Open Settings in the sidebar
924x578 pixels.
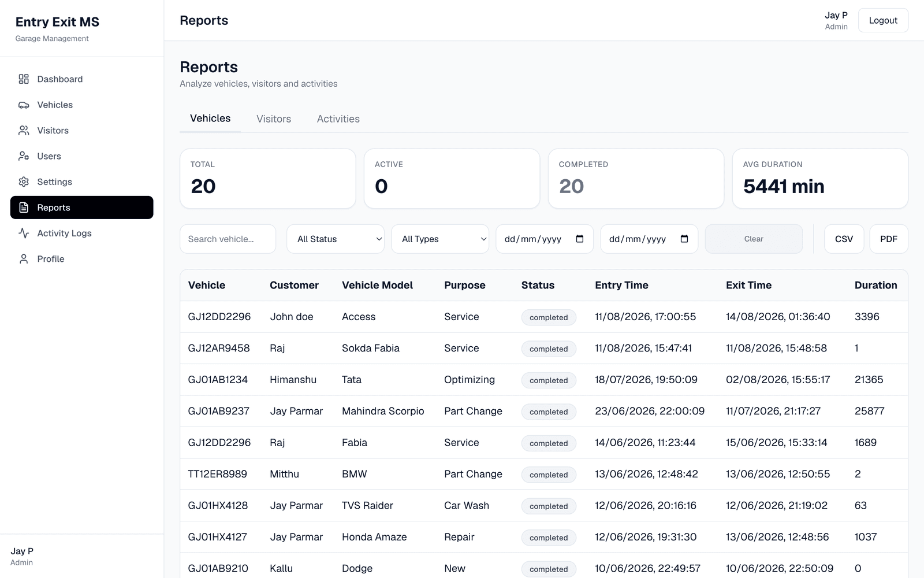[x=82, y=181]
